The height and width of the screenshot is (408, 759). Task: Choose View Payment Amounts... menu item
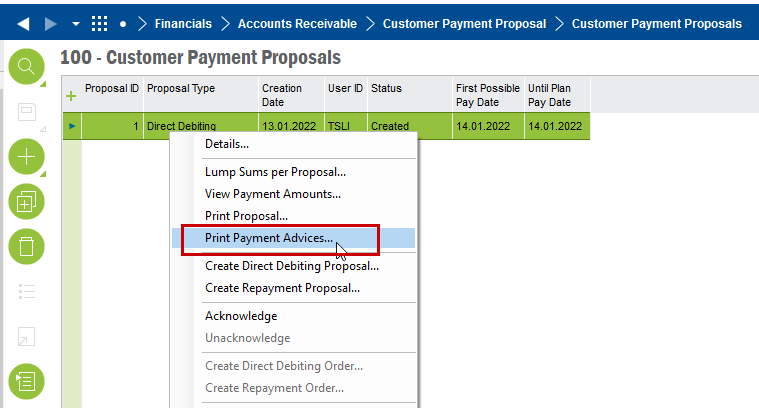(x=294, y=194)
